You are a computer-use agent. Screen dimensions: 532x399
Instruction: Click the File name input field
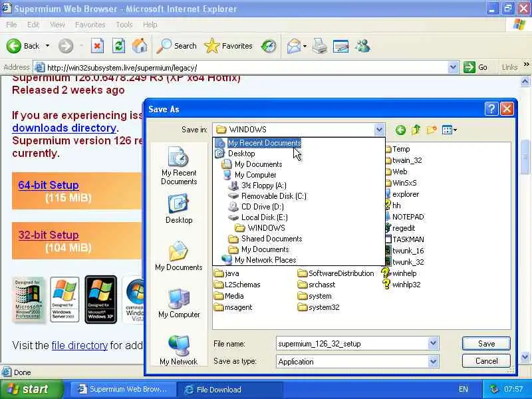tap(352, 344)
